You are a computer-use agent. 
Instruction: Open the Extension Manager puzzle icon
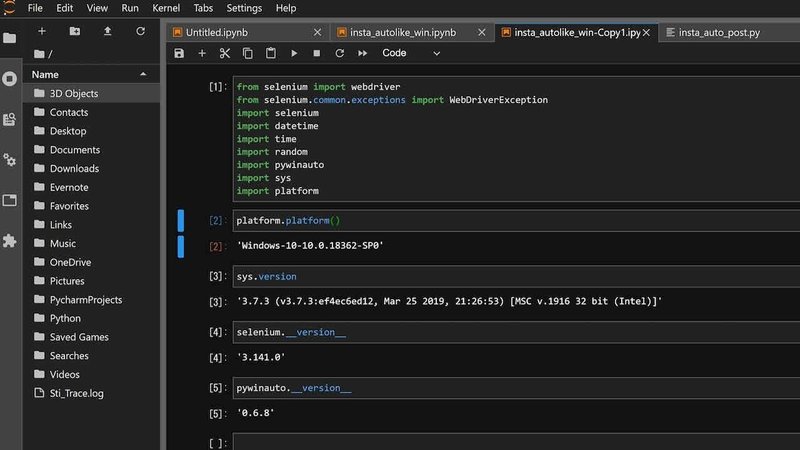point(10,240)
